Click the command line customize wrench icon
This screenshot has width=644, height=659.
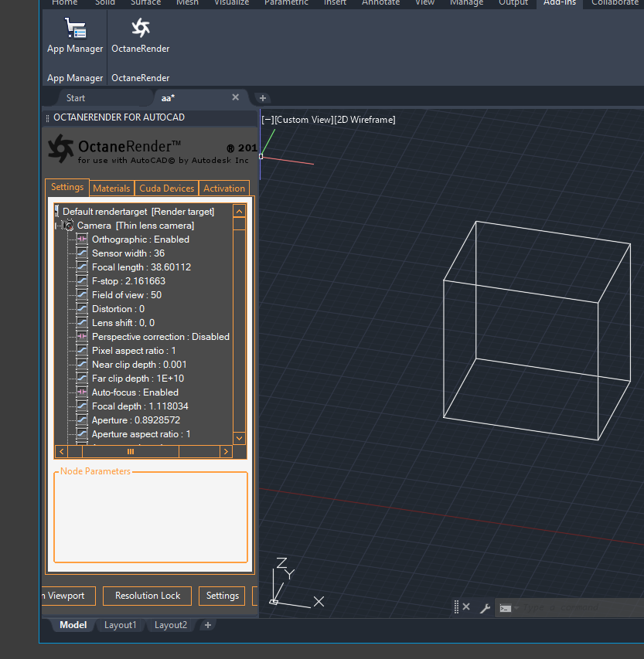(x=485, y=608)
